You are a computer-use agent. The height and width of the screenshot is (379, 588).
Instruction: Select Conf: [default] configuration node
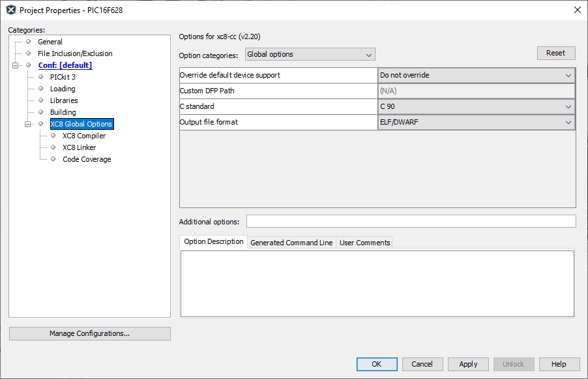[x=65, y=65]
